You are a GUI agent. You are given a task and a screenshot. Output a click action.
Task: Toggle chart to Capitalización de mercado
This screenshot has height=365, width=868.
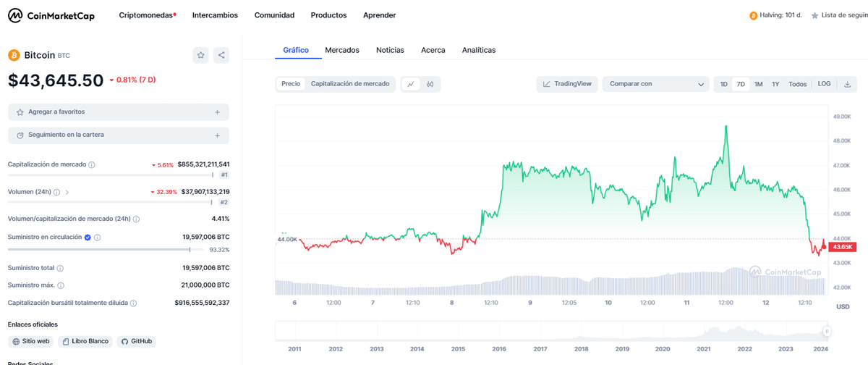point(350,84)
